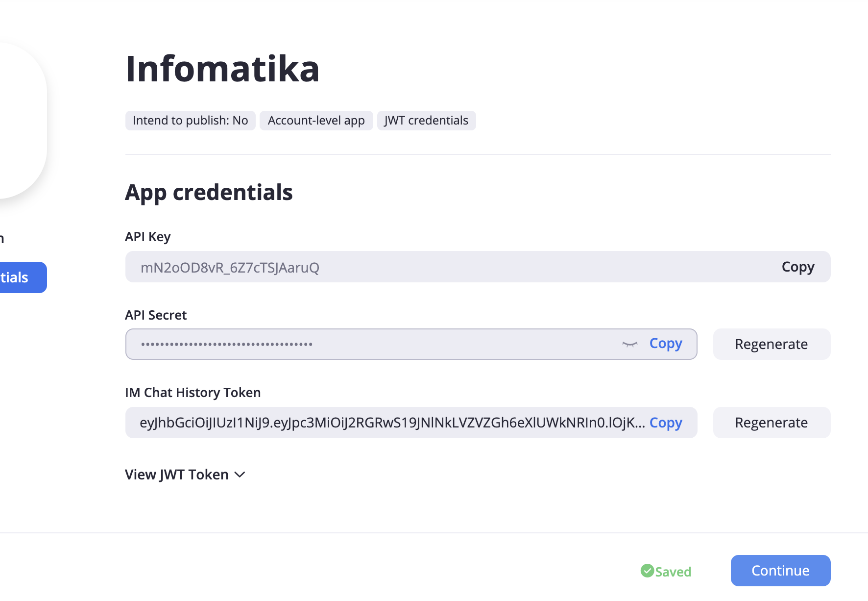Click the JWT credentials tag
The height and width of the screenshot is (601, 868).
[426, 121]
